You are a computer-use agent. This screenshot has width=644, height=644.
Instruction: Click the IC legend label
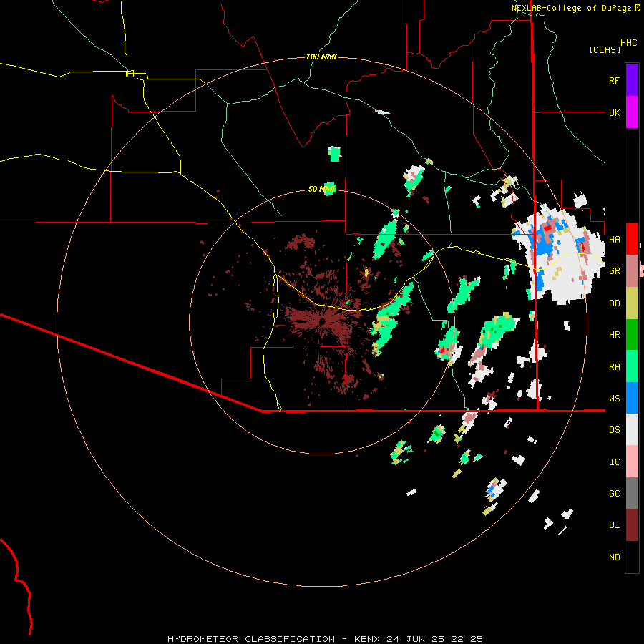click(614, 462)
